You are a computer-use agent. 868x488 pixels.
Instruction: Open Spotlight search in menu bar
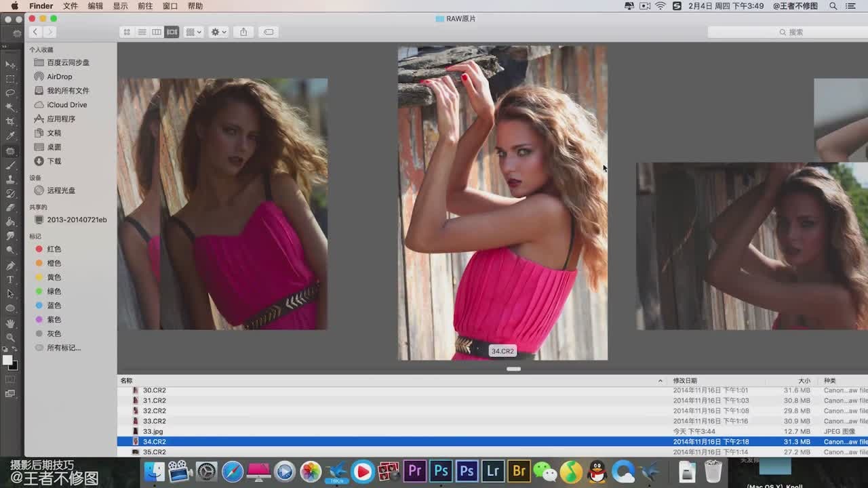pos(833,6)
